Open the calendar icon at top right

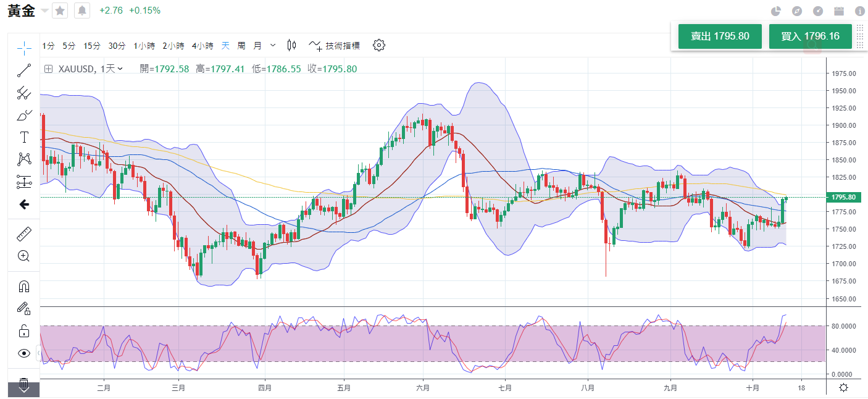coord(838,11)
